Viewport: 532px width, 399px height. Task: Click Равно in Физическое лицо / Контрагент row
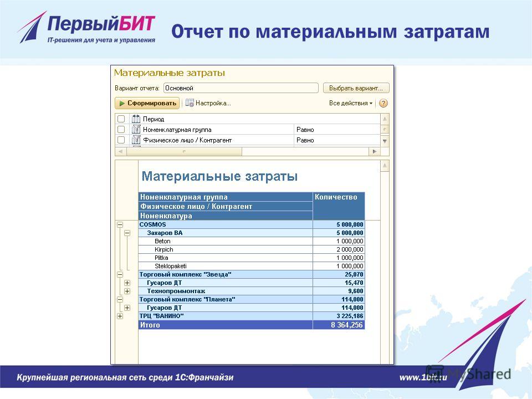[305, 140]
